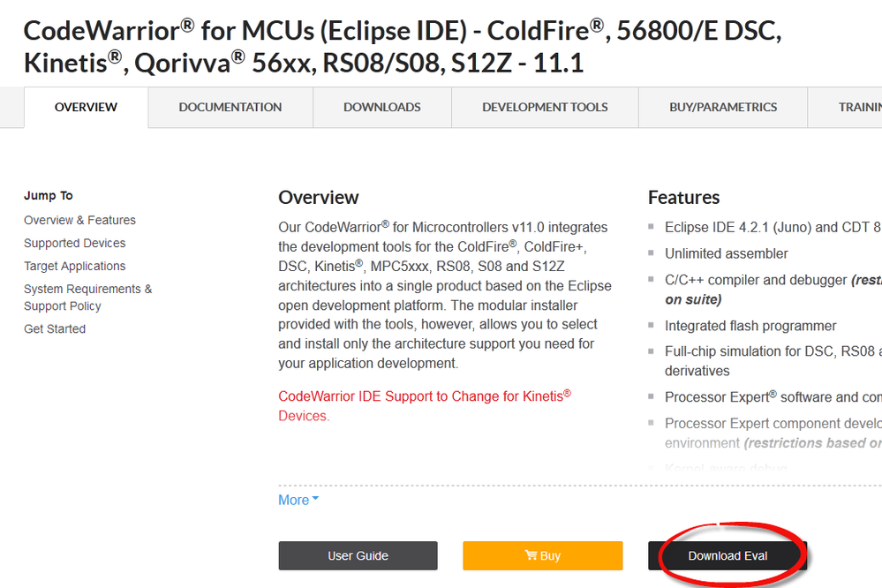Click the Overview section heading

point(318,197)
